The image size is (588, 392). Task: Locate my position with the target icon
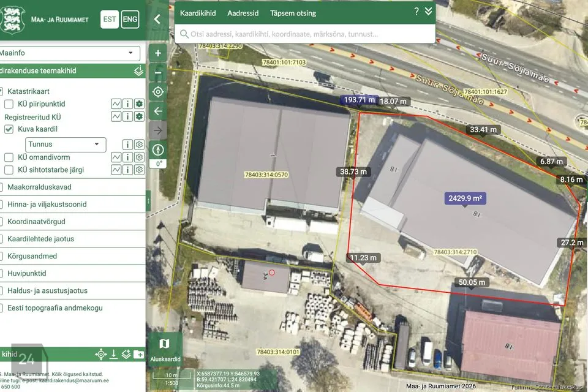[158, 92]
